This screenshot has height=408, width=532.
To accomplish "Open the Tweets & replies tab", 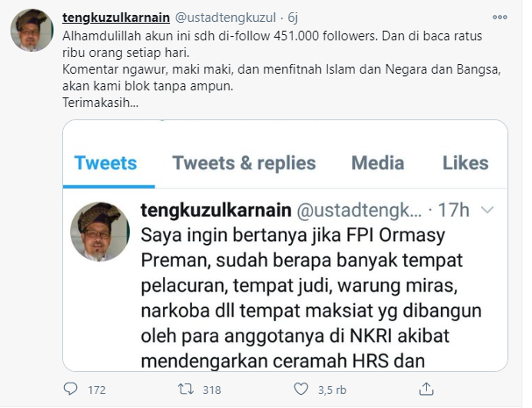I will coord(244,163).
